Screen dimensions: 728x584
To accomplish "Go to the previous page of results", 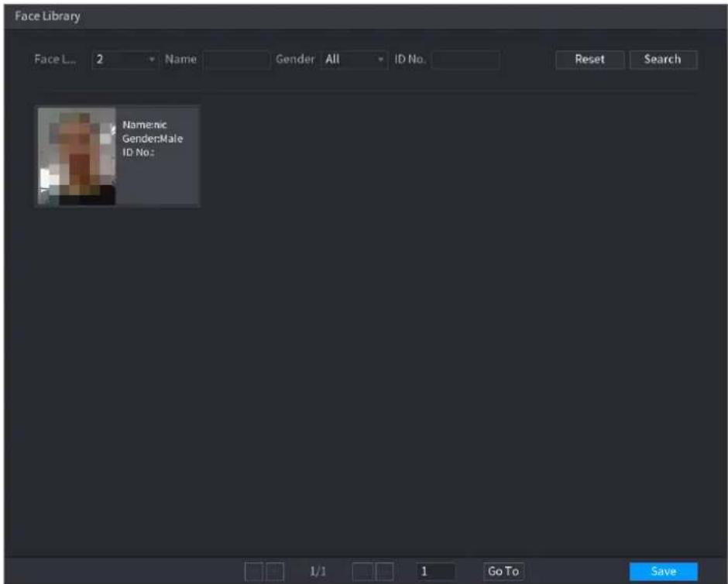I will (x=275, y=572).
